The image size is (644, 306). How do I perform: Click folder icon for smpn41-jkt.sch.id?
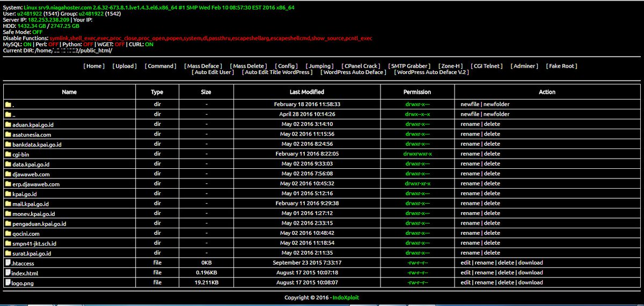pyautogui.click(x=8, y=243)
